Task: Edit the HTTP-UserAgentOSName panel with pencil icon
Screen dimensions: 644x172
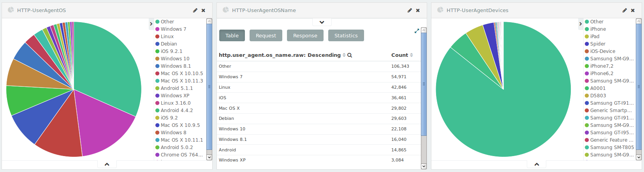Action: [x=410, y=11]
